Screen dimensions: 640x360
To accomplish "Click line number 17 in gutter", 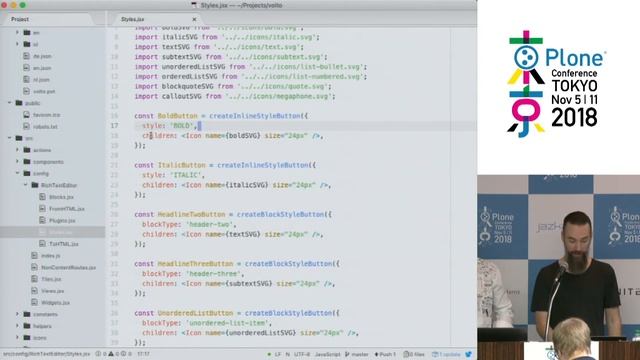I will [114, 126].
